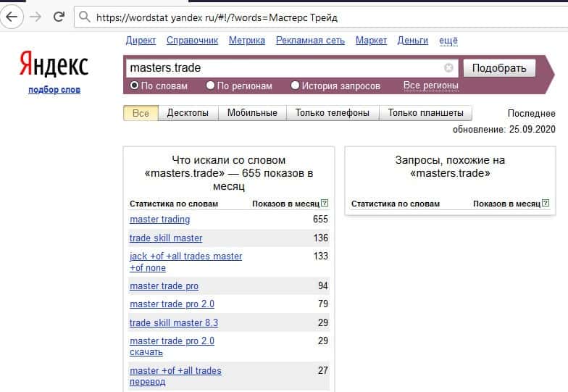Viewport: 568px width, 392px height.
Task: Expand the ещё services menu
Action: (448, 41)
